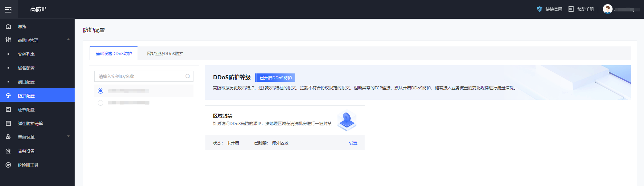Select the 基础设施DDoS防护 tab
Viewport: 644px width, 186px height.
pyautogui.click(x=114, y=54)
